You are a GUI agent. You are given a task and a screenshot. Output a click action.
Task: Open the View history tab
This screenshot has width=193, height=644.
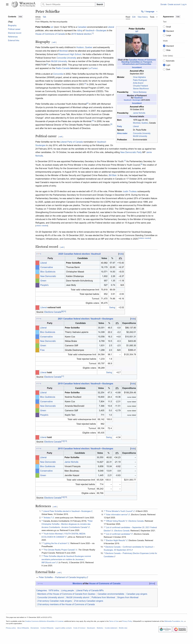tap(142, 17)
